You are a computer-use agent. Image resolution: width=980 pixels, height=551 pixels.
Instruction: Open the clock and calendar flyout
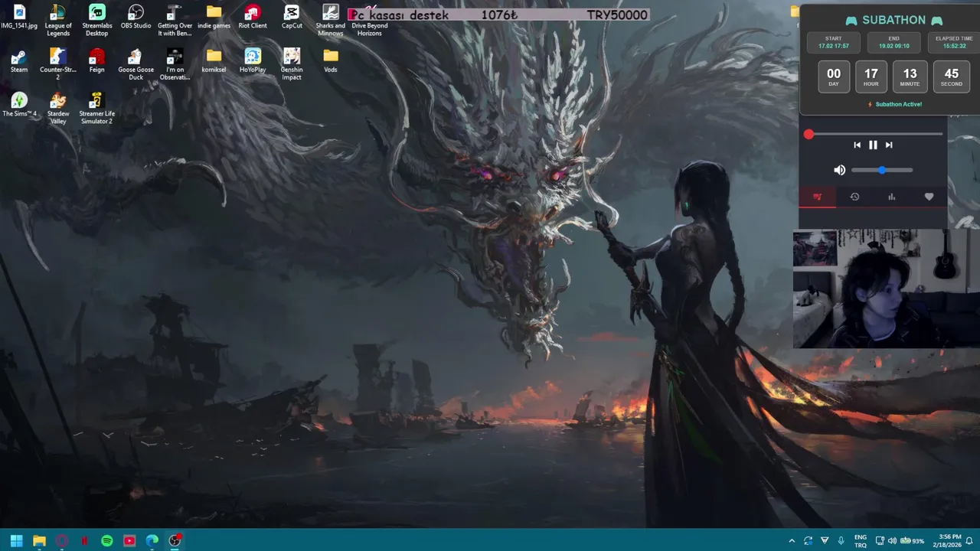948,540
